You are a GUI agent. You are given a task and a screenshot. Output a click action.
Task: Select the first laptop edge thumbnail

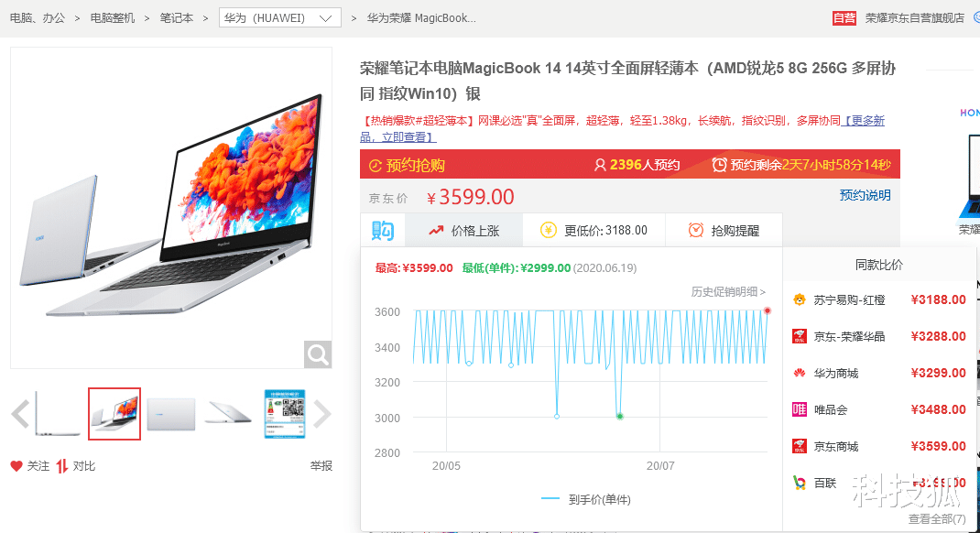[57, 414]
